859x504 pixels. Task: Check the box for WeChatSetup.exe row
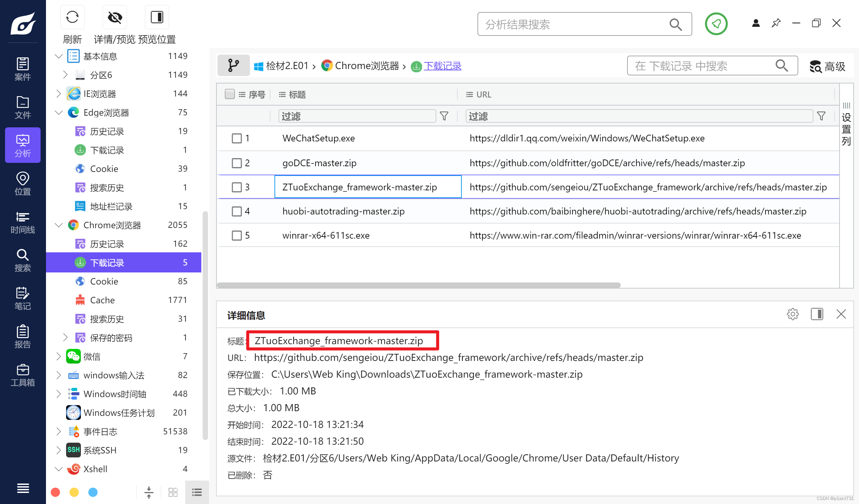237,138
